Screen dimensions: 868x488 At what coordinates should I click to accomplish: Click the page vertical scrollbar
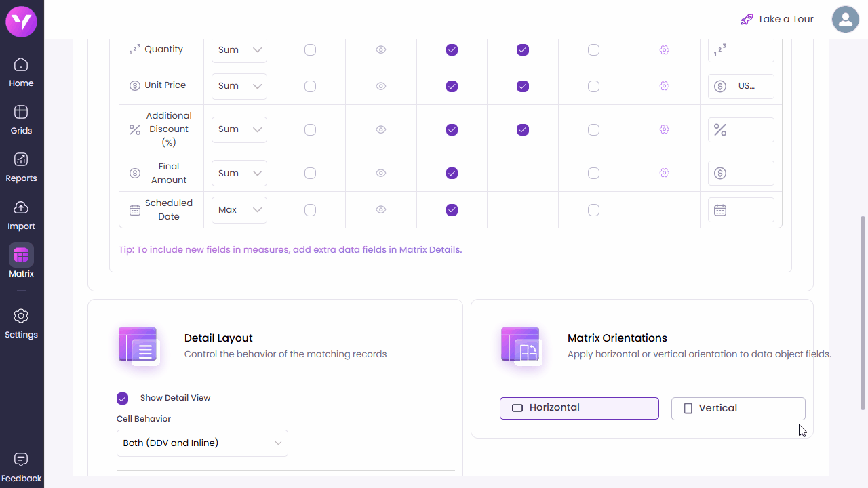click(x=863, y=312)
